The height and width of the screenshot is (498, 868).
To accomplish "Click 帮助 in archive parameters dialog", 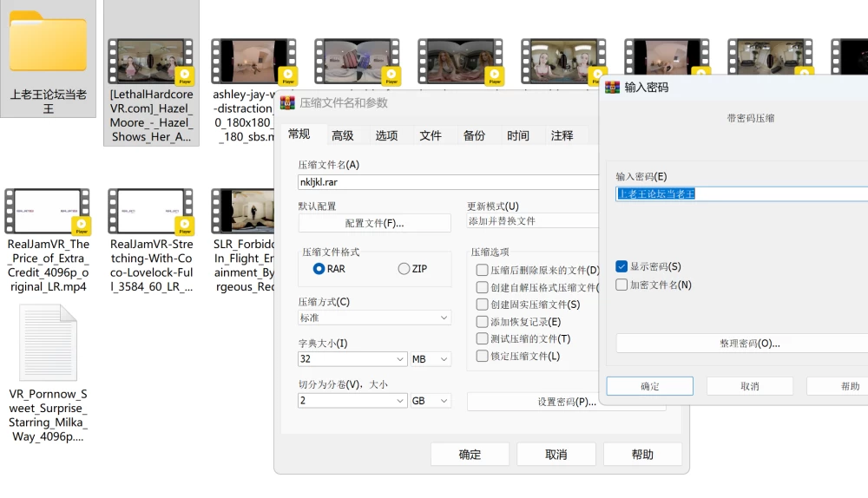I will pos(642,455).
